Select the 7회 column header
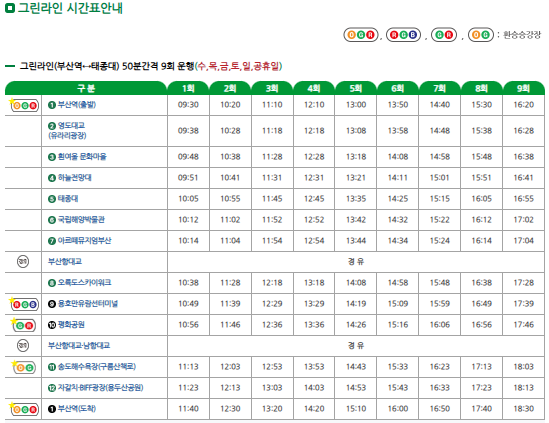The image size is (549, 423). tap(440, 88)
